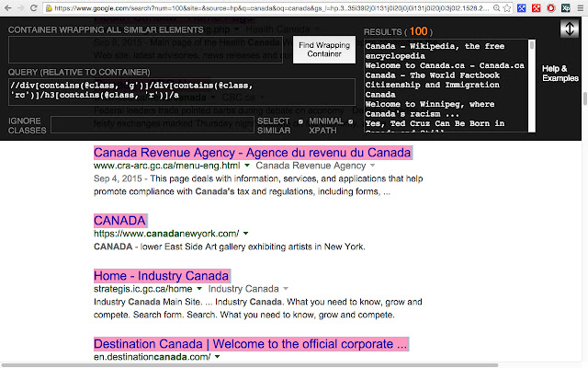Viewport: 588px width, 368px height.
Task: Expand dropdown arrow next to www.cra-arc.gc.ca URL
Action: point(247,166)
